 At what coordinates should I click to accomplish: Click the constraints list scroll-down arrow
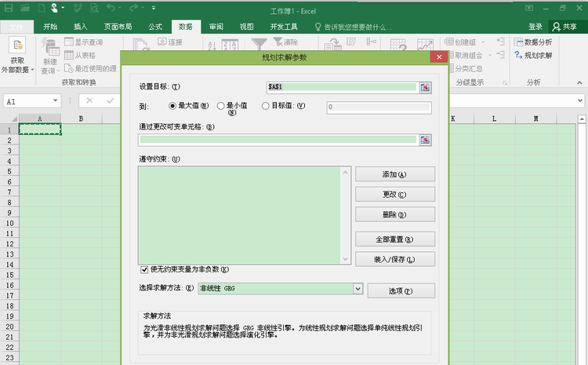click(x=346, y=259)
